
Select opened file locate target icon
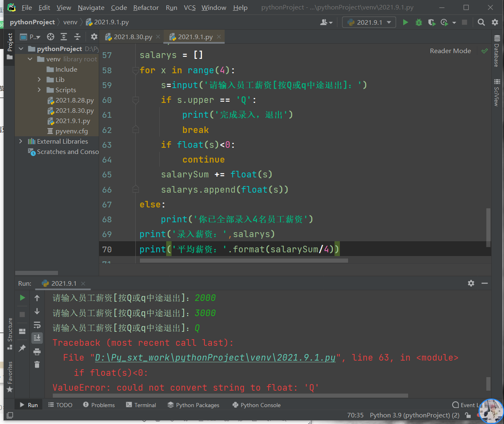[x=51, y=37]
